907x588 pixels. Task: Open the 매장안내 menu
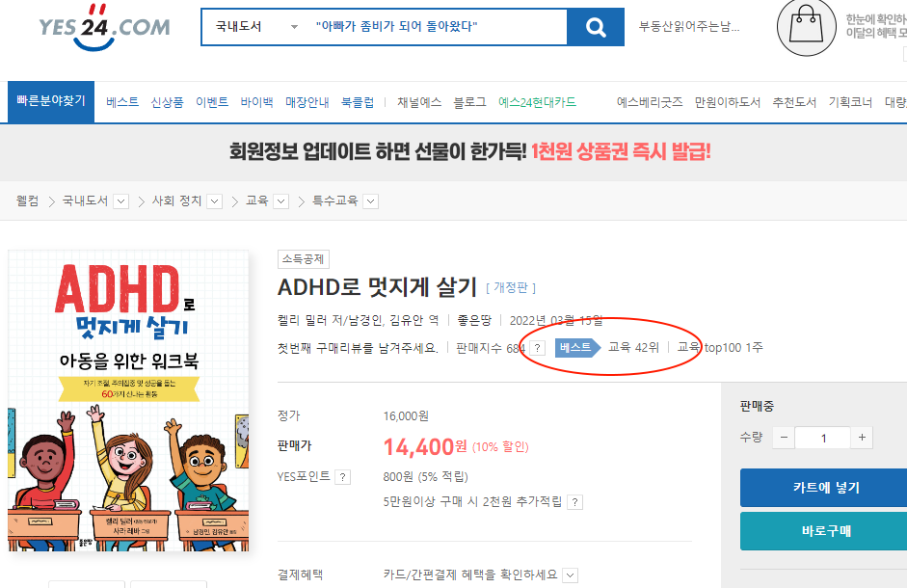tap(307, 102)
